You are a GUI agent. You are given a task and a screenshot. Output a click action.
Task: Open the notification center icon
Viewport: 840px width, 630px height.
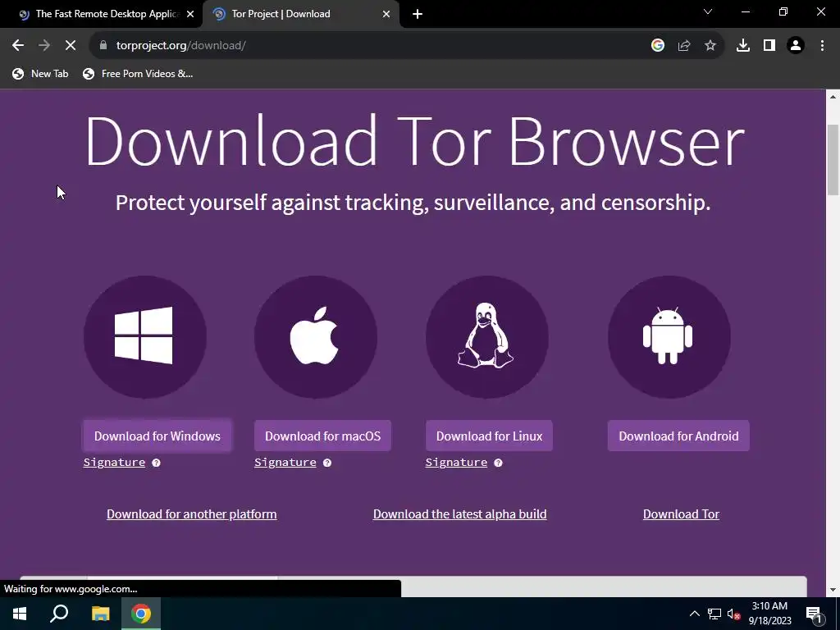coord(814,614)
